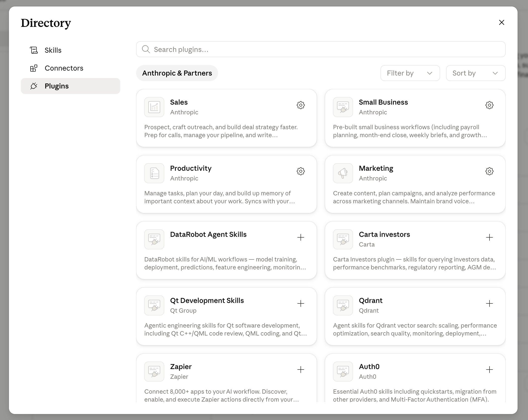
Task: Click the Directory heading
Action: tap(46, 23)
